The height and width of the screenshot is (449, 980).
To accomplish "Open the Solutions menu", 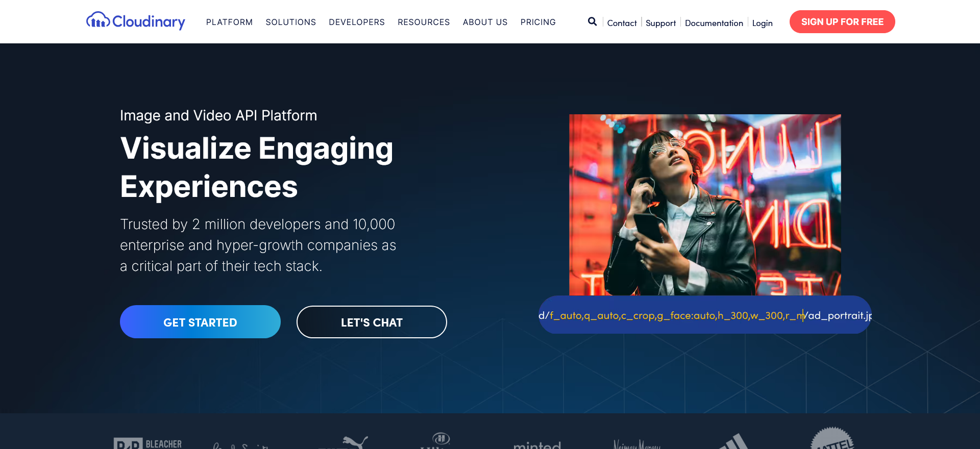I will coord(291,22).
